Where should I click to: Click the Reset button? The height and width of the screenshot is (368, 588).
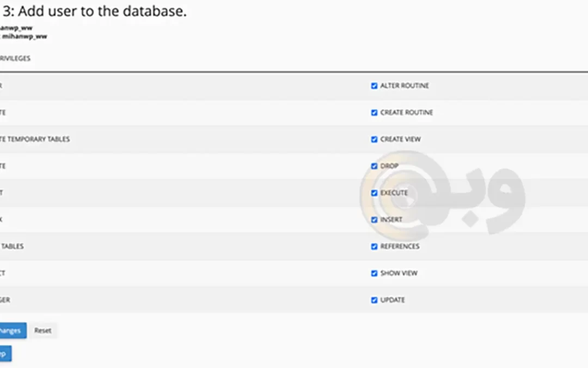pyautogui.click(x=42, y=330)
